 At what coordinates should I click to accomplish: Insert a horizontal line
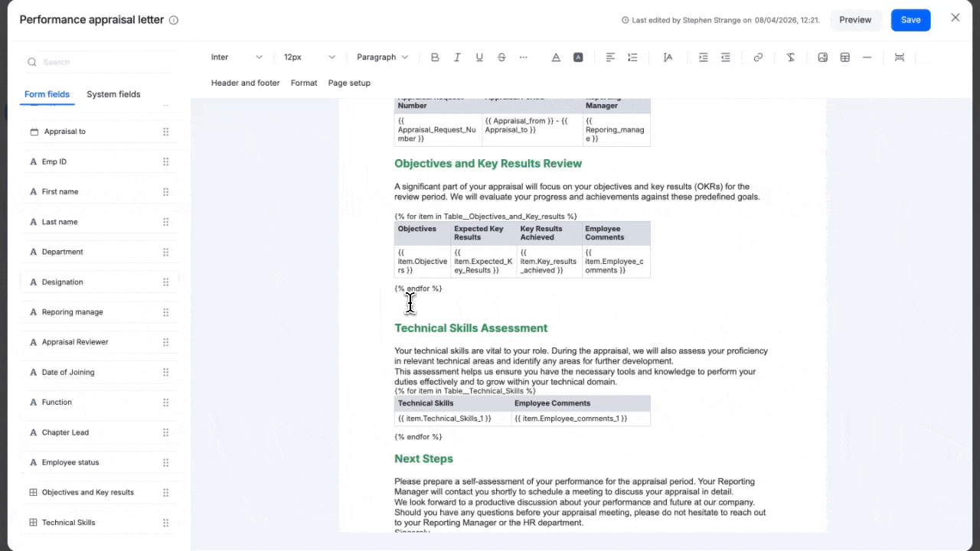(x=867, y=57)
